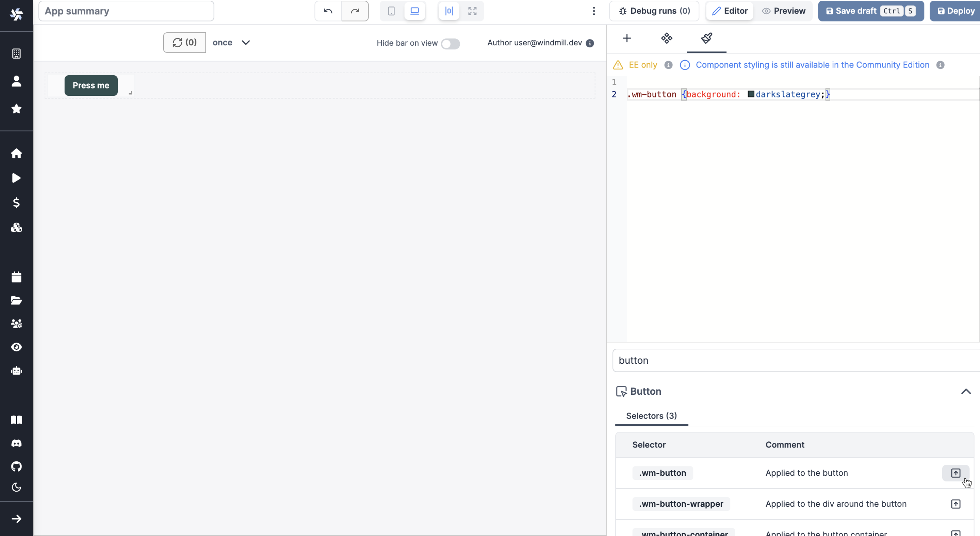Switch to the Preview mode tab

(784, 11)
